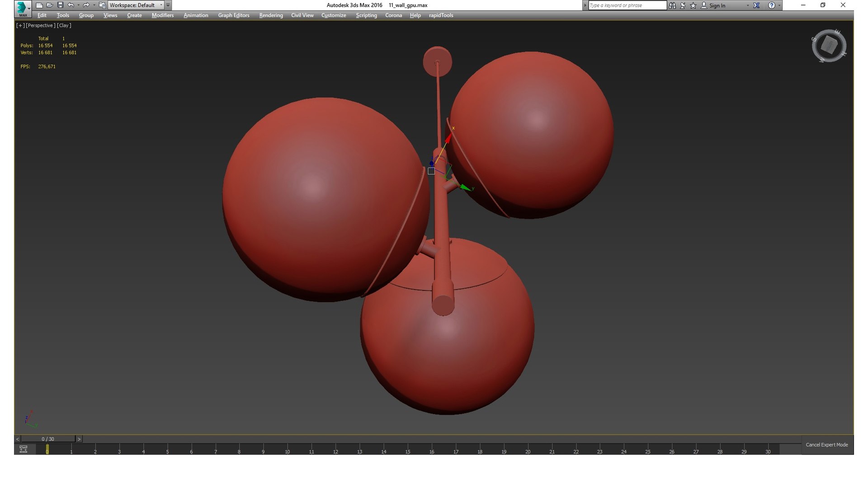Click the Favorites star icon
Viewport: 868px width, 488px height.
pos(693,5)
